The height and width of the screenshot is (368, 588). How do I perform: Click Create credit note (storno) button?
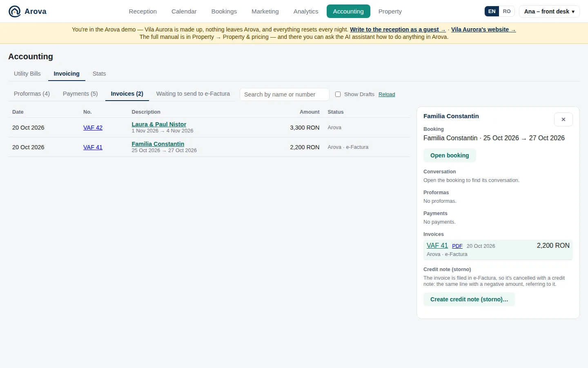pos(469,299)
